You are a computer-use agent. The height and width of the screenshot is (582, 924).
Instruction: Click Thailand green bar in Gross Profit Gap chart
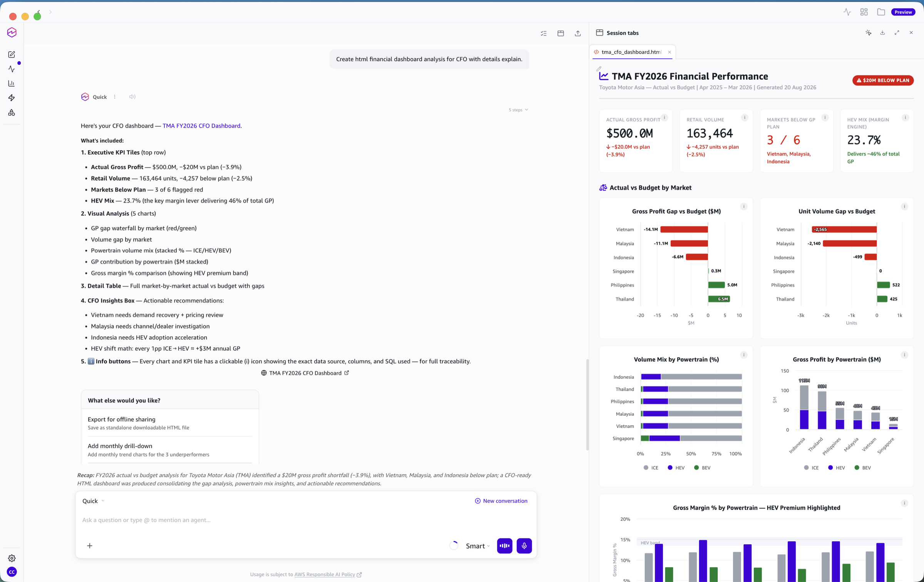(x=719, y=299)
